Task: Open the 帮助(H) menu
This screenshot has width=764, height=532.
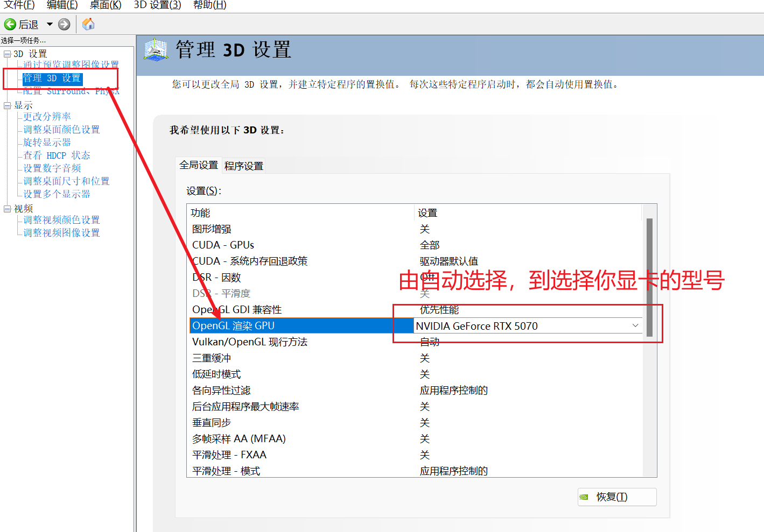Action: (209, 5)
